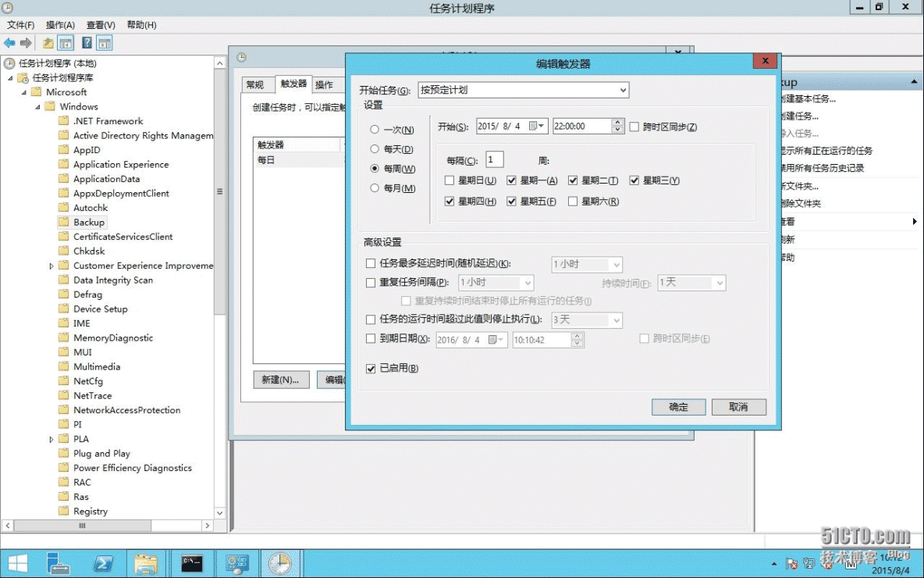Open Command Prompt from the taskbar
Image resolution: width=924 pixels, height=578 pixels.
click(x=192, y=563)
